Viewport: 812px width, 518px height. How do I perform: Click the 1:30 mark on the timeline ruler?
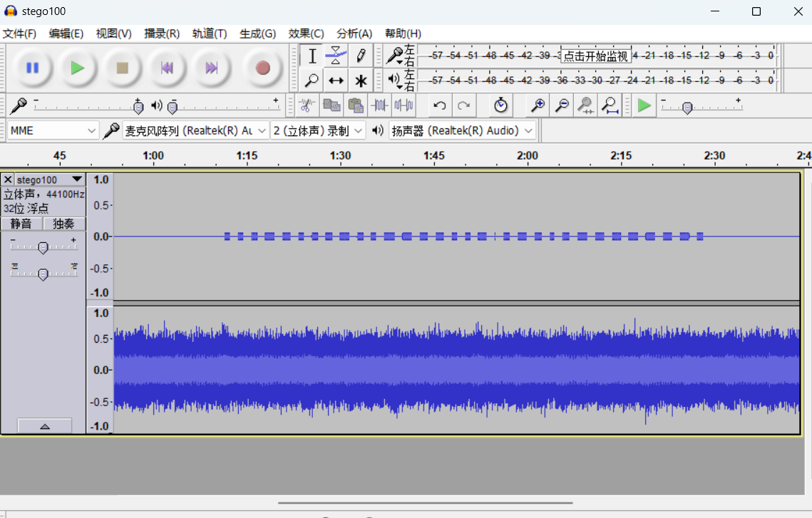[340, 156]
